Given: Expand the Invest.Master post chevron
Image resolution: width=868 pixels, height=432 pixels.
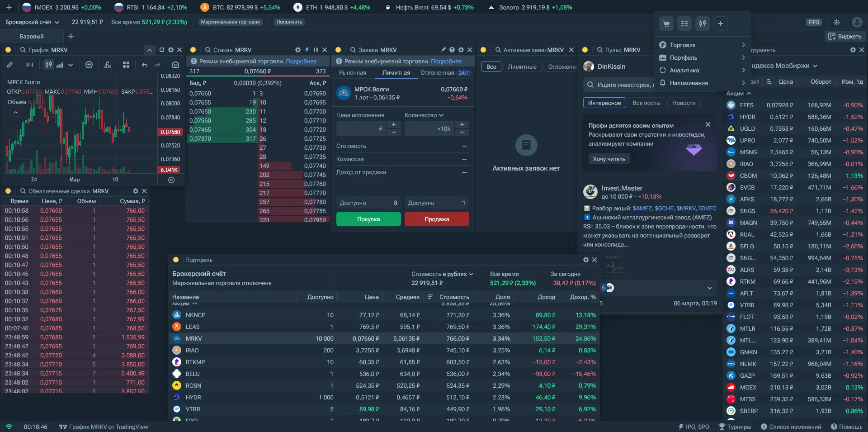Looking at the screenshot, I should (x=710, y=288).
